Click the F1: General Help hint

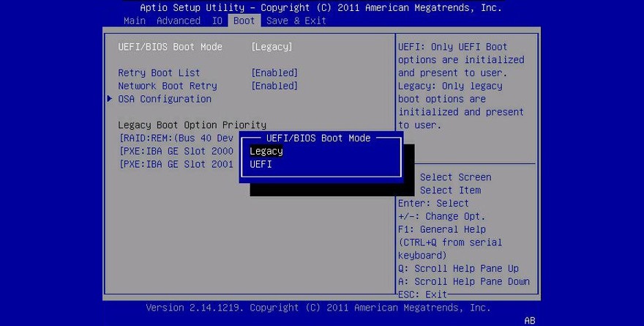pyautogui.click(x=443, y=229)
